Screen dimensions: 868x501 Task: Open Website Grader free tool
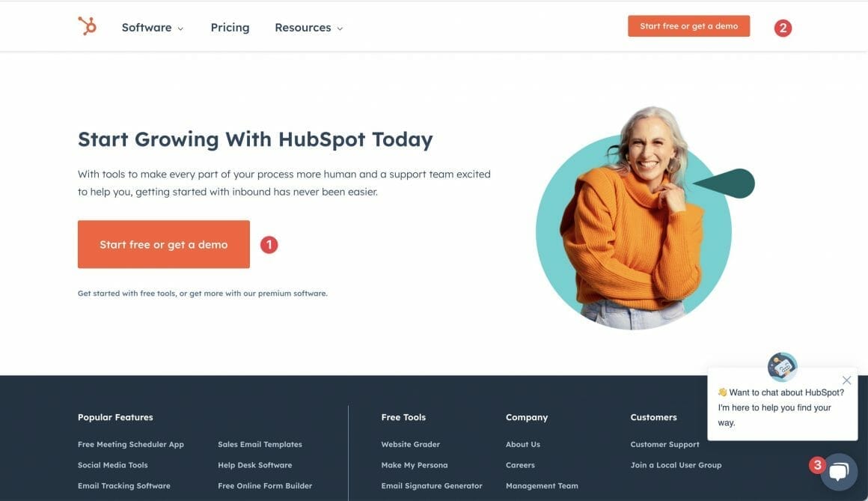[410, 445]
